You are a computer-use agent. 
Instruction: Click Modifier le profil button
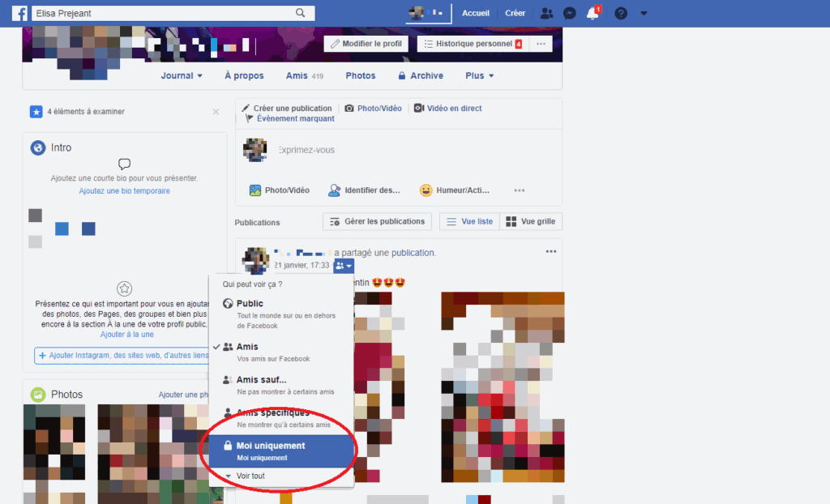pos(366,44)
